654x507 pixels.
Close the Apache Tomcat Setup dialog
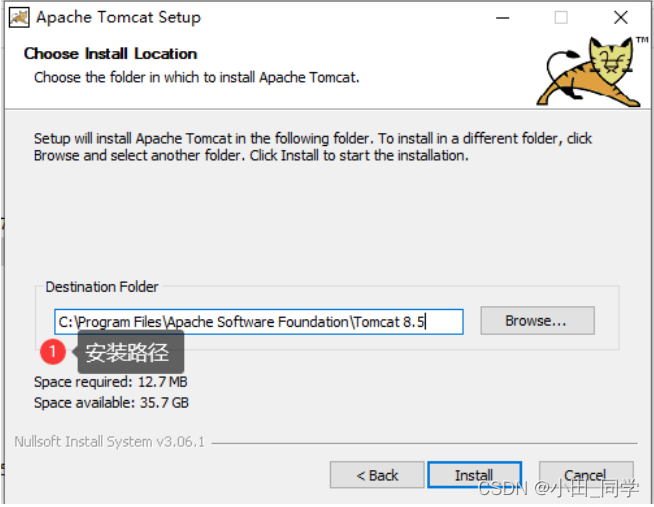[x=621, y=18]
